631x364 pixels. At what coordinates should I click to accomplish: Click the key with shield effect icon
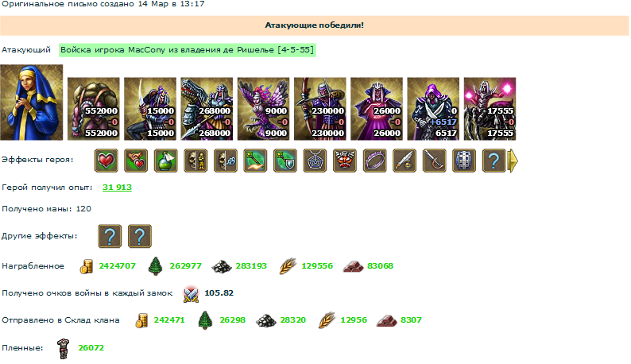285,161
